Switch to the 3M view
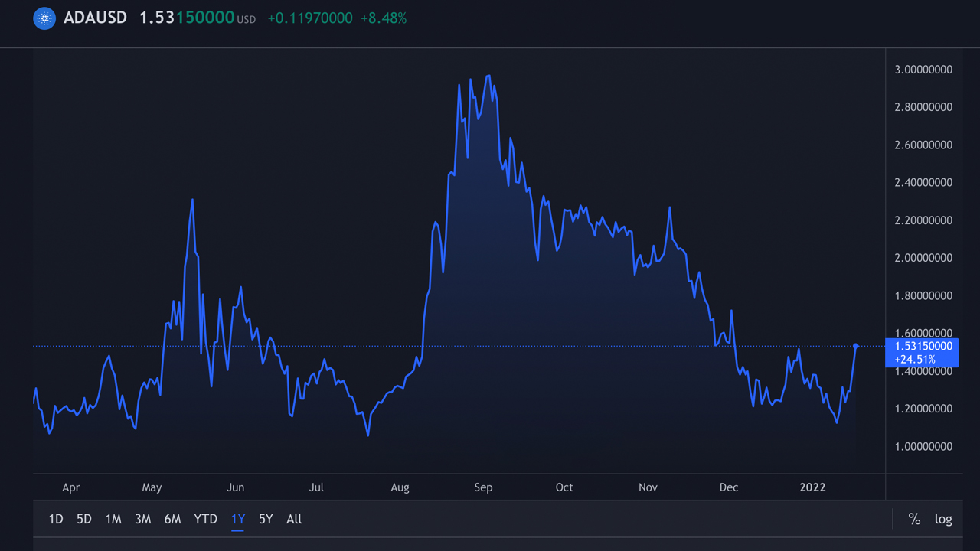980x551 pixels. point(142,519)
